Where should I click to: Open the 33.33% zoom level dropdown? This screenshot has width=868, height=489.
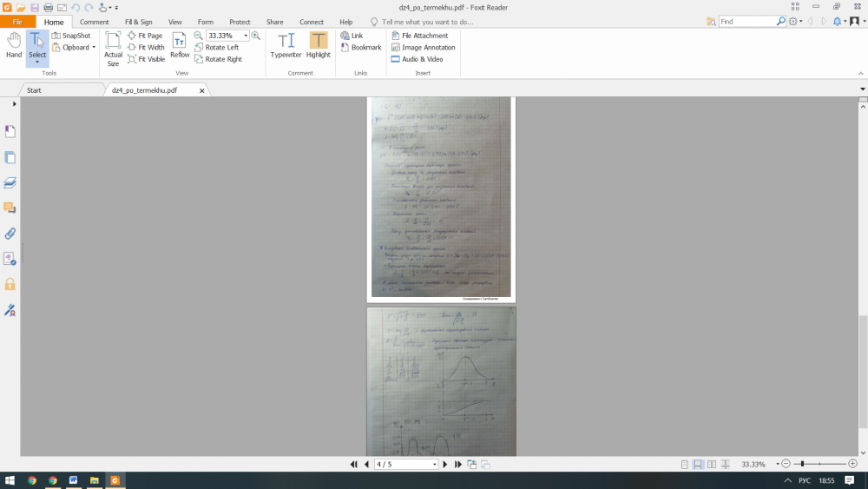coord(246,36)
